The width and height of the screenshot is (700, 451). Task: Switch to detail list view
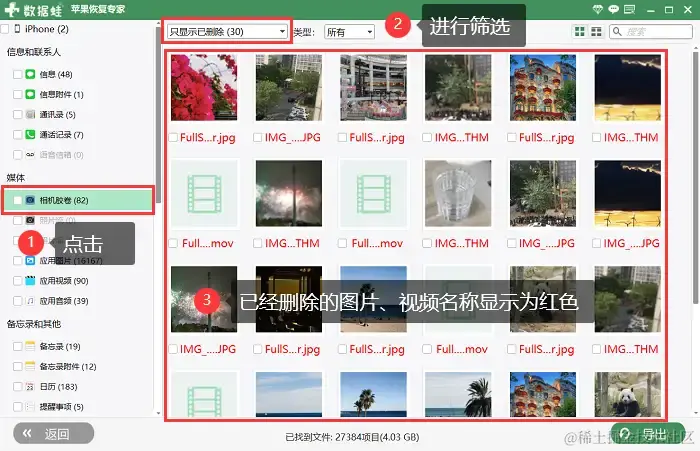(x=596, y=31)
